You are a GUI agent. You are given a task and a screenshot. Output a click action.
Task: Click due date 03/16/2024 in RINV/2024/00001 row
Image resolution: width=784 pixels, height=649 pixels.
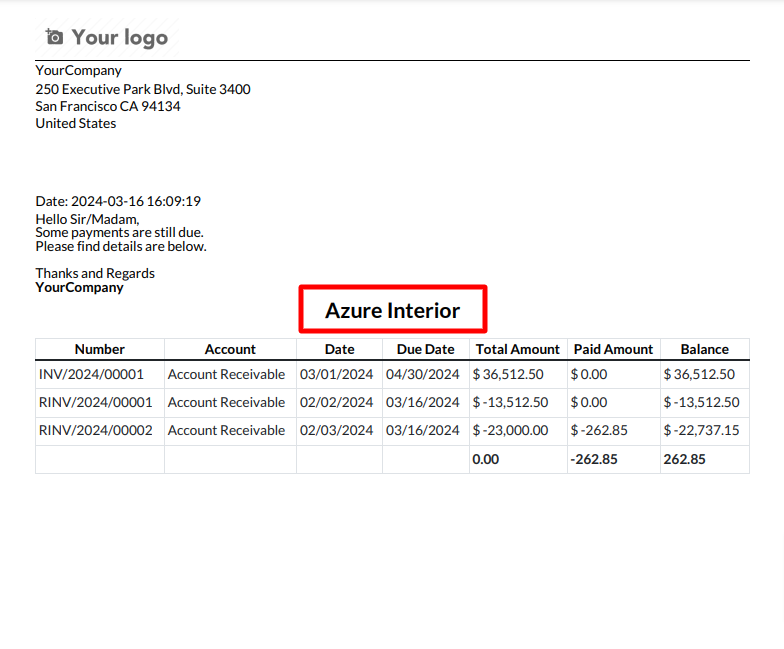[422, 402]
